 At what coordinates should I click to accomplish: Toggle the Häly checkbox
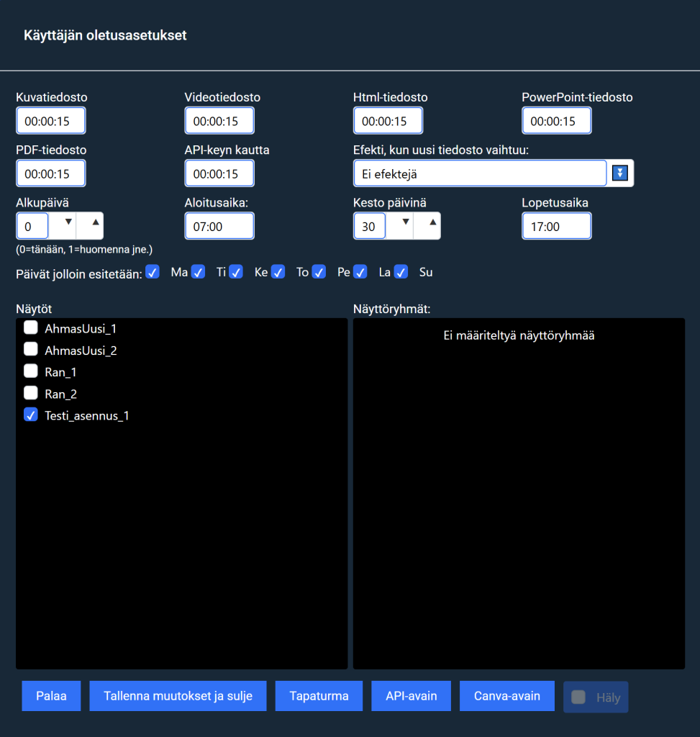tap(578, 697)
